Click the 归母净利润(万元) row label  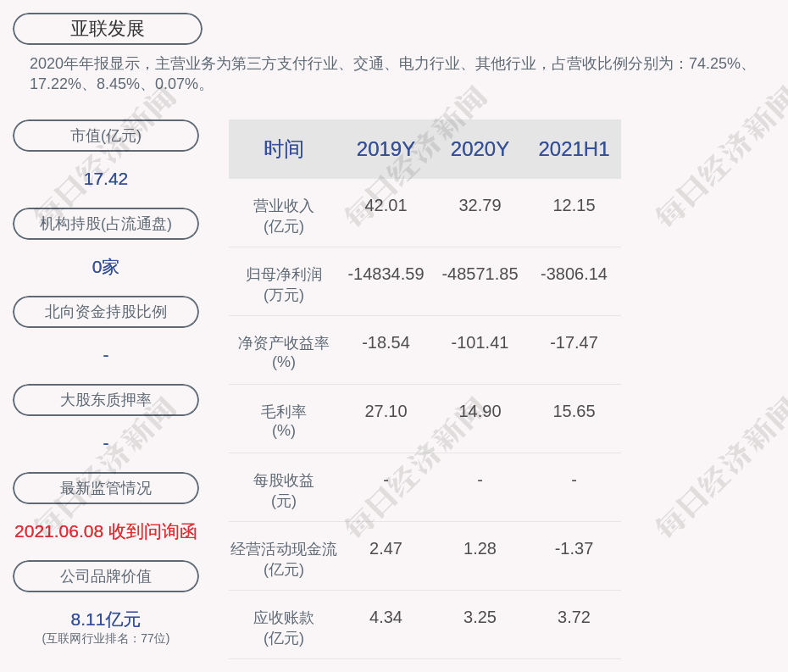tap(284, 284)
